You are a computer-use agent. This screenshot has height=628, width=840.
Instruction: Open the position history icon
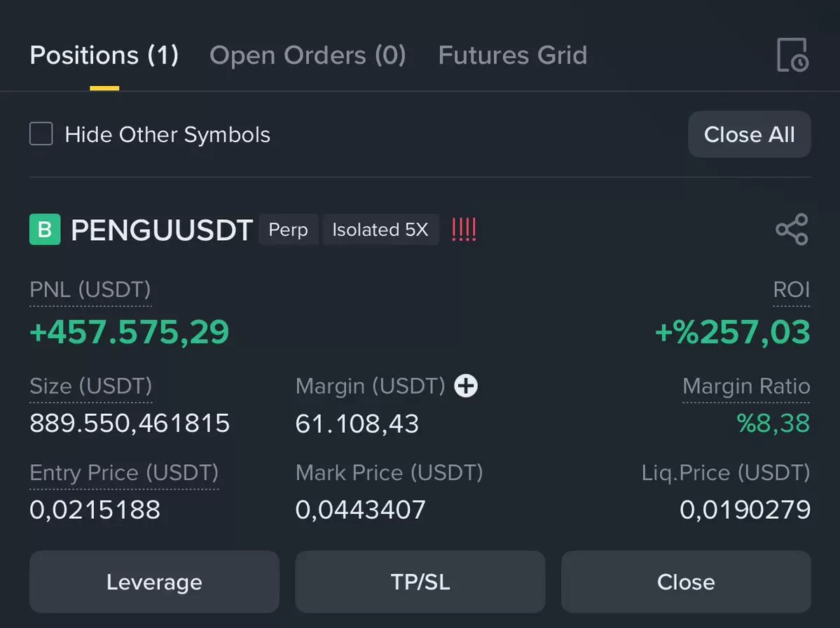click(x=792, y=55)
